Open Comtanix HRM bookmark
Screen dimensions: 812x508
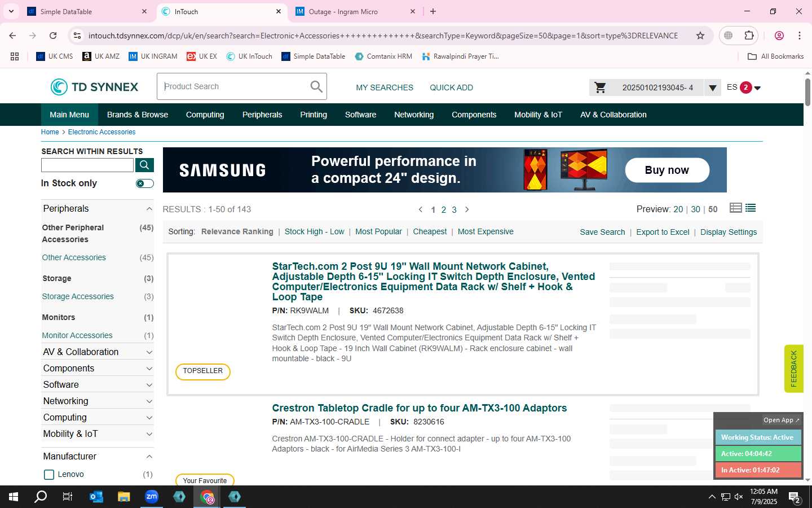(383, 56)
